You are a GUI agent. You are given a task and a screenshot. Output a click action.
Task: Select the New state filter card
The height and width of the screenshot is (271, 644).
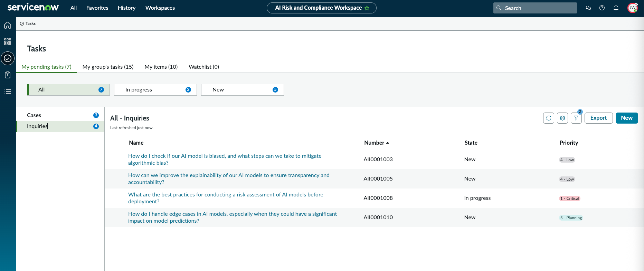point(243,90)
